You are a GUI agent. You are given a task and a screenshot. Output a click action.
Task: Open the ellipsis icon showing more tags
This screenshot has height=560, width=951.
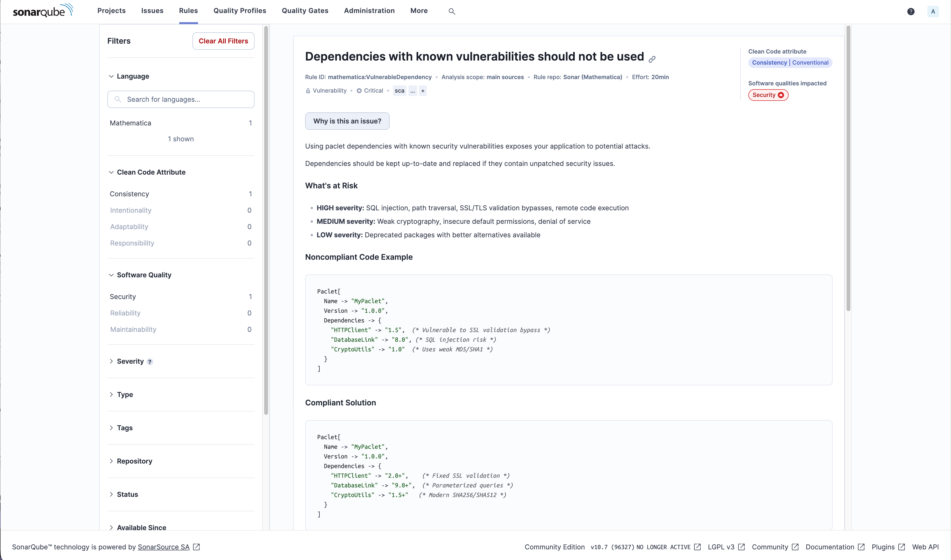click(x=413, y=91)
